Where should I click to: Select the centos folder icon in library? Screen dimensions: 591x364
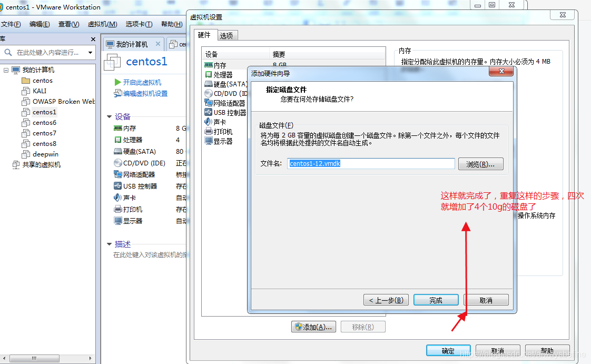26,81
